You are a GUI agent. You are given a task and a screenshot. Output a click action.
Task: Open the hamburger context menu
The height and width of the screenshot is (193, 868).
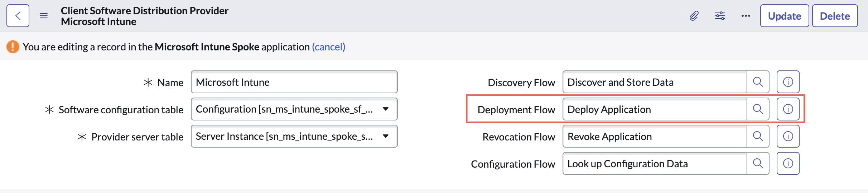click(44, 16)
